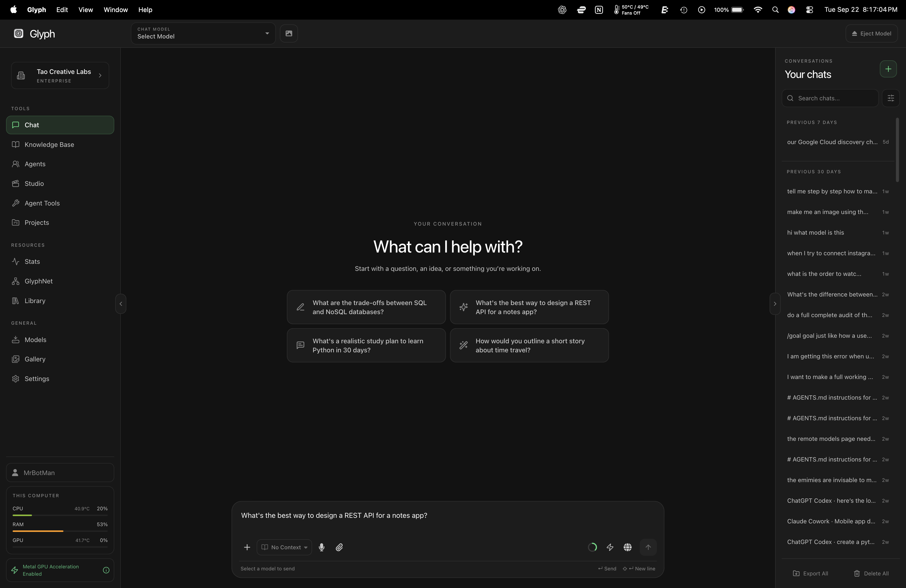This screenshot has height=588, width=906.
Task: Open the View menu in menu bar
Action: [x=86, y=10]
